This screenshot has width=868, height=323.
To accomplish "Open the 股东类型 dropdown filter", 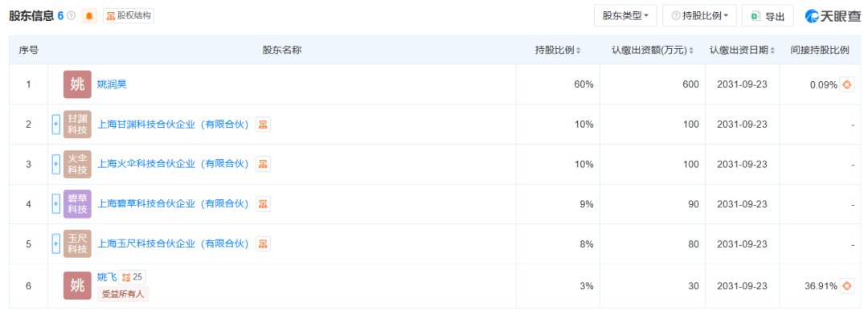I will (x=625, y=16).
